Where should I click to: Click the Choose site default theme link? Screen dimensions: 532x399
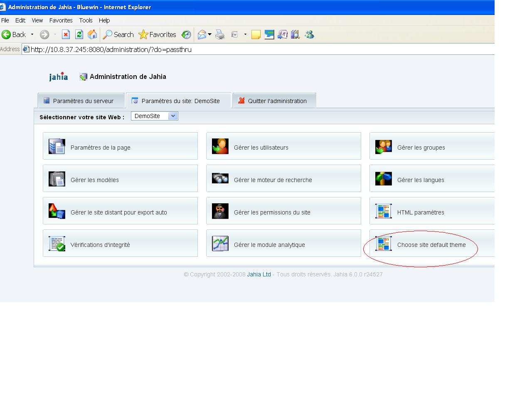click(x=431, y=245)
